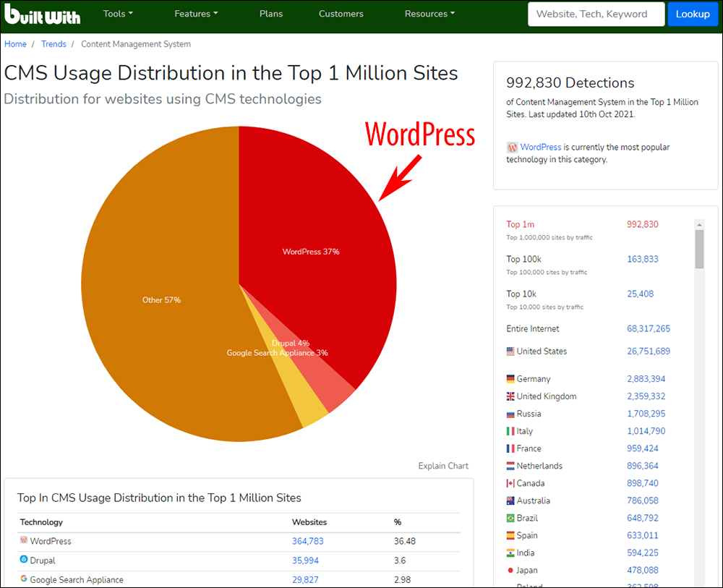Click the Italy flag icon
723x588 pixels.
[x=510, y=431]
